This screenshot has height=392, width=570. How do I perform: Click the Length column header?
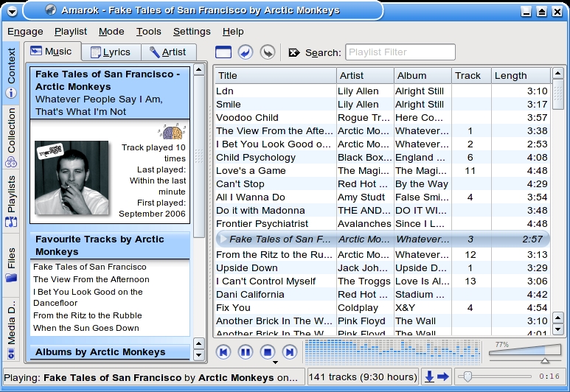511,75
